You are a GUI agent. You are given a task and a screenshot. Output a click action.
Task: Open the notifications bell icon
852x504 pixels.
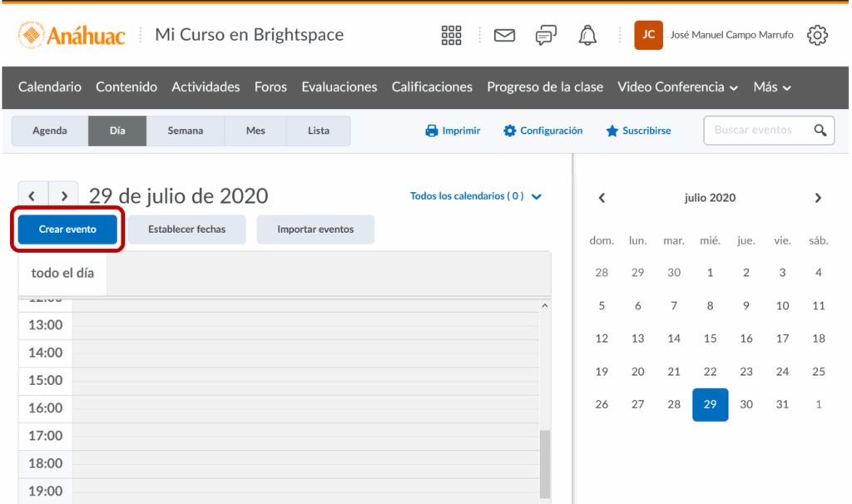point(588,35)
